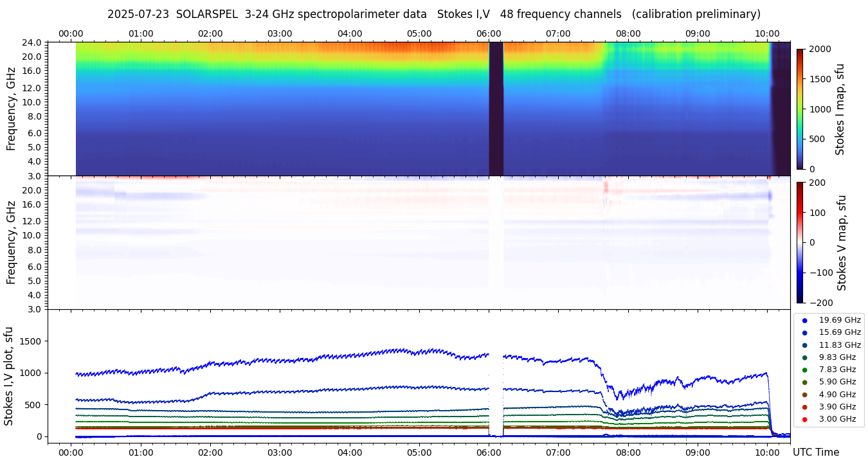Click the UTC Time axis label

[815, 453]
